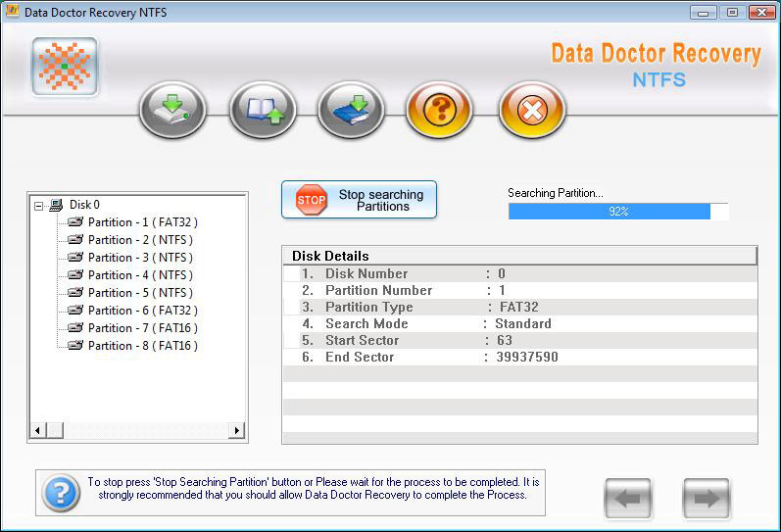781x532 pixels.
Task: Click the Start Sector row
Action: click(x=520, y=340)
